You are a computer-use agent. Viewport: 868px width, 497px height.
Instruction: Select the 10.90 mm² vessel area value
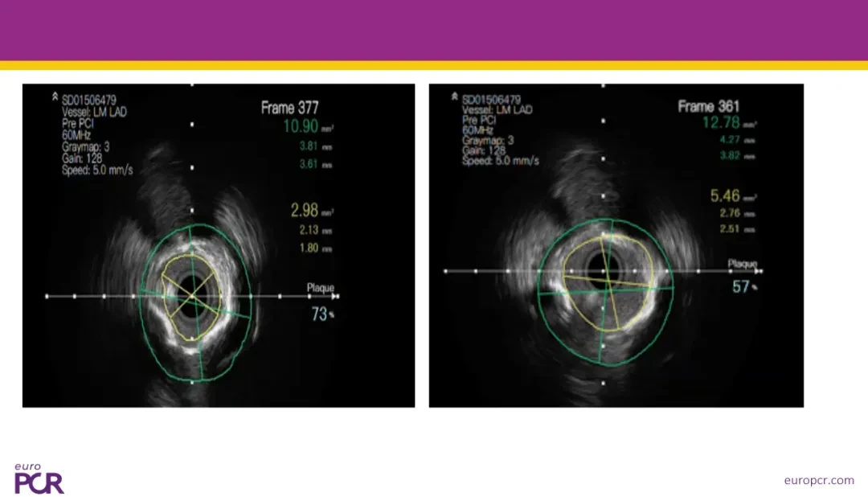[x=309, y=126]
